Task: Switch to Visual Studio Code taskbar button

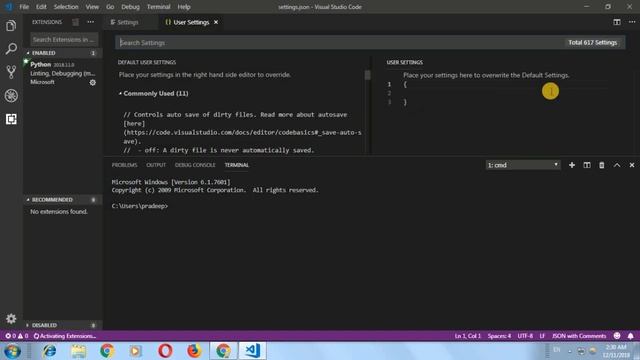Action: pos(252,351)
